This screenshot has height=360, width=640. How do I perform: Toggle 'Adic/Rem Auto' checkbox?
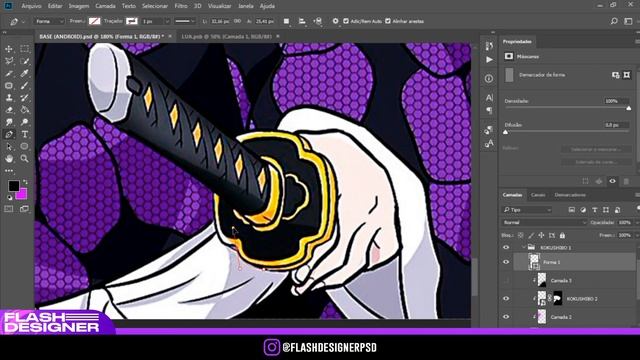tap(346, 21)
